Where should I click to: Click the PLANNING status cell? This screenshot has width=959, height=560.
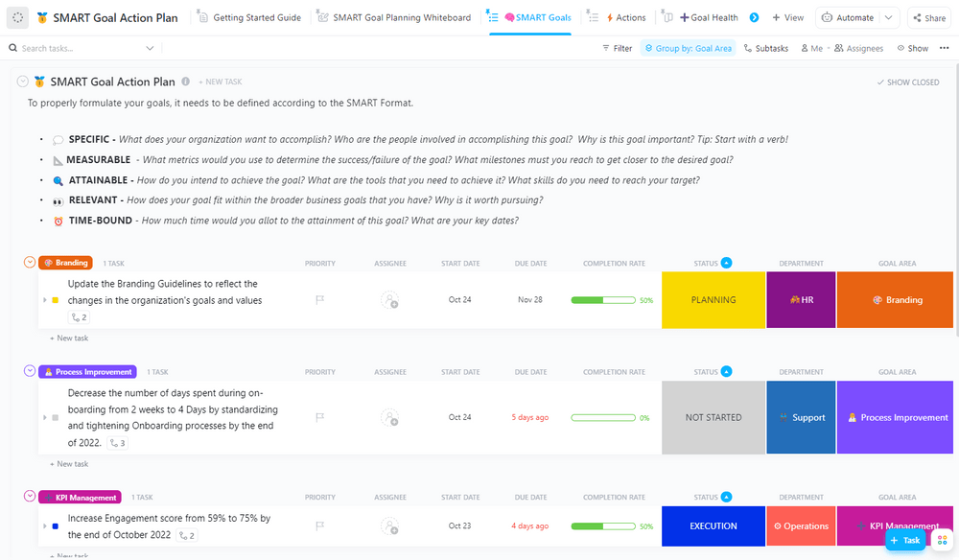click(x=713, y=300)
